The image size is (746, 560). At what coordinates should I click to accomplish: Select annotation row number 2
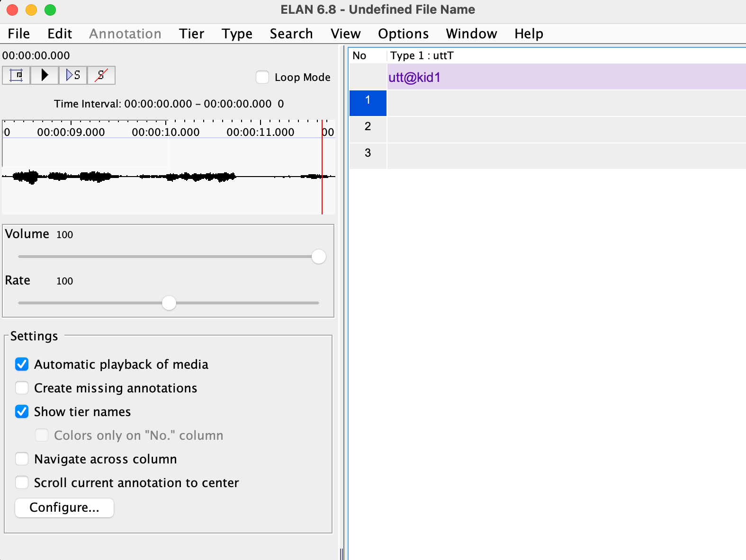point(368,127)
